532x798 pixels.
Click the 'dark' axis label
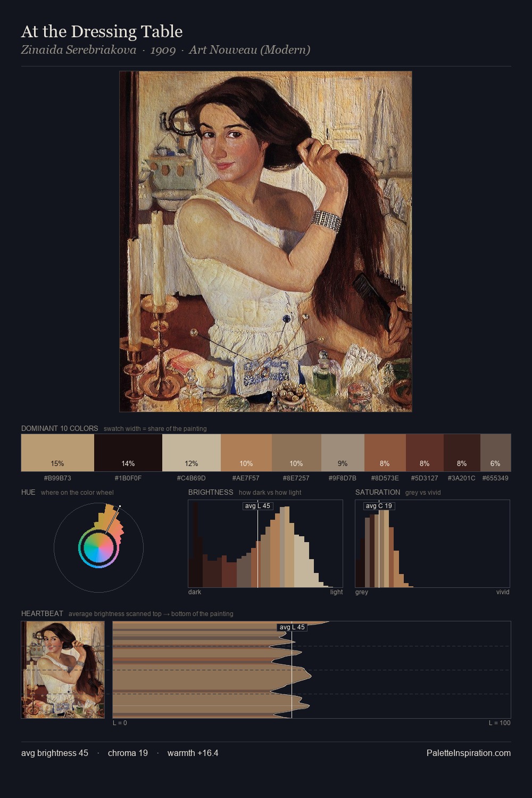[195, 592]
